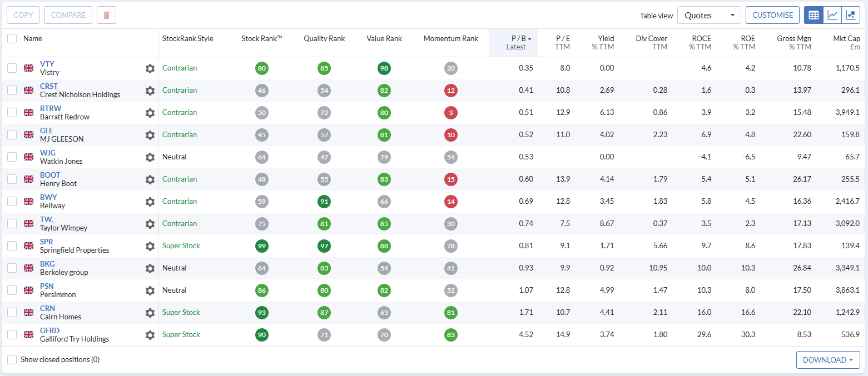Sort by Yield % TTM column

click(x=603, y=43)
